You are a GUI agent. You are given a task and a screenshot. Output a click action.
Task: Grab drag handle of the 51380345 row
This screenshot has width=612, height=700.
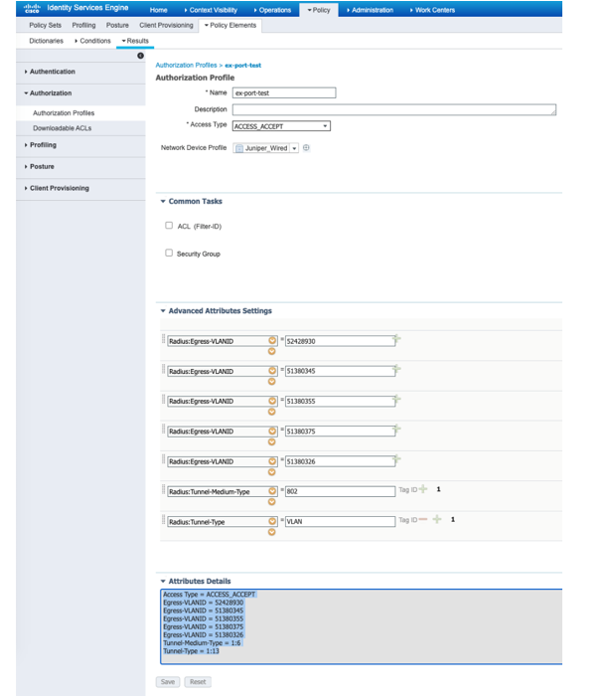(163, 369)
